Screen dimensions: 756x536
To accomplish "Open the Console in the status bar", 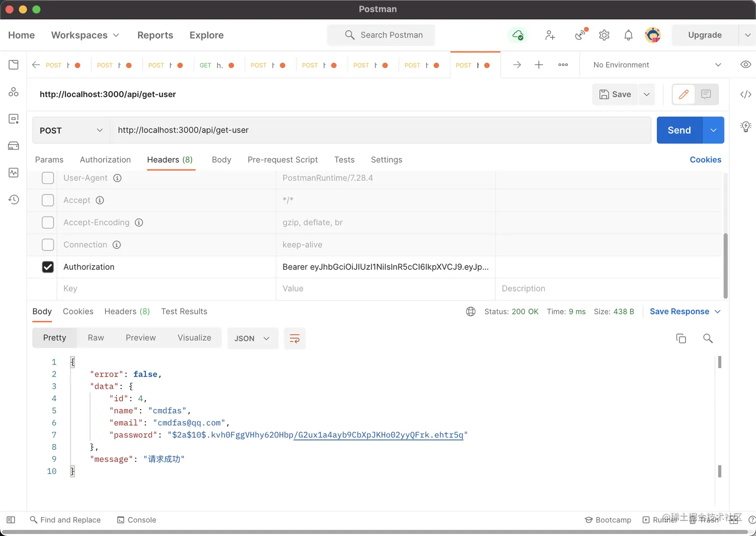I will click(136, 520).
